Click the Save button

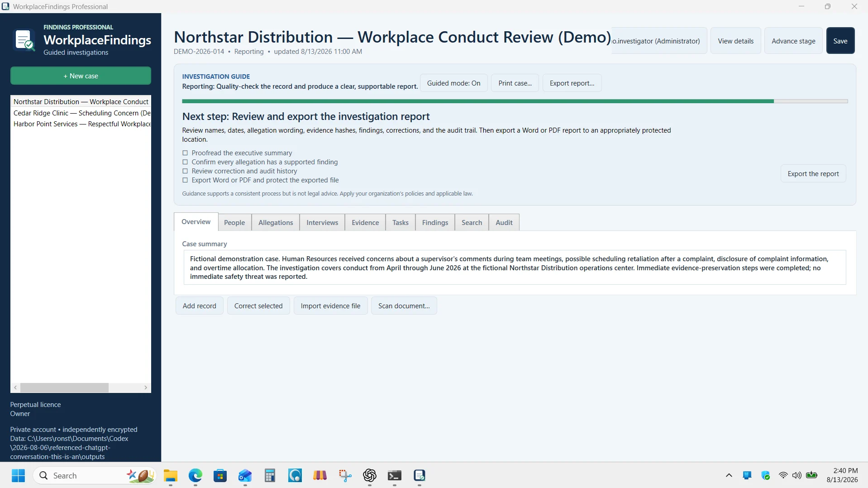pyautogui.click(x=840, y=41)
